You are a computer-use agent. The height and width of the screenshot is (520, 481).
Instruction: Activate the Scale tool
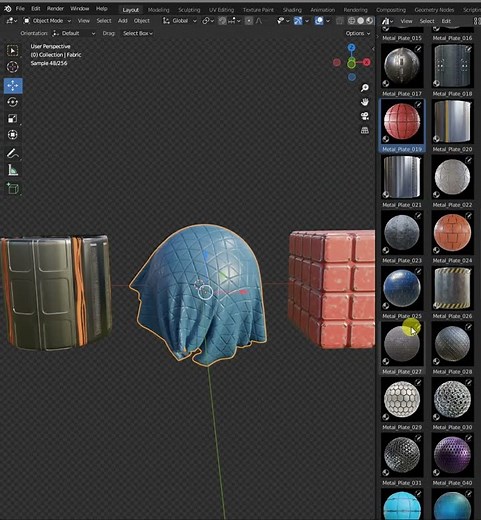pos(13,118)
